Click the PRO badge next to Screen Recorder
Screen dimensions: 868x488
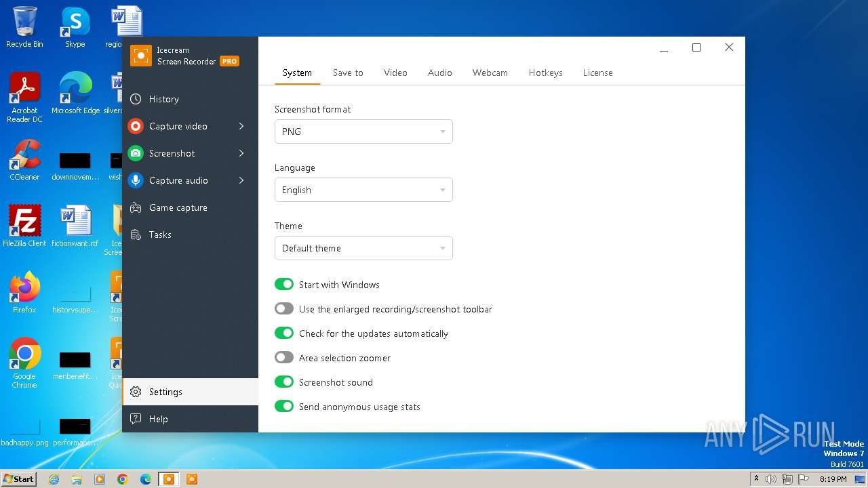pyautogui.click(x=229, y=61)
